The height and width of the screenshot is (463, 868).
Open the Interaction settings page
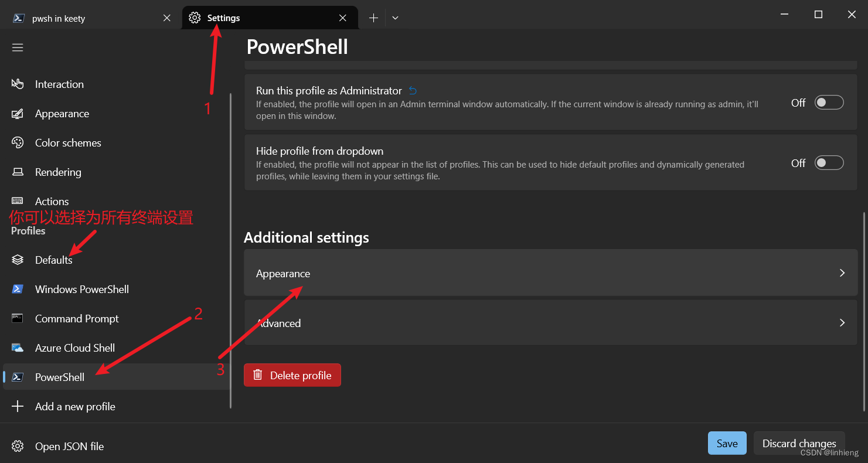pyautogui.click(x=116, y=84)
